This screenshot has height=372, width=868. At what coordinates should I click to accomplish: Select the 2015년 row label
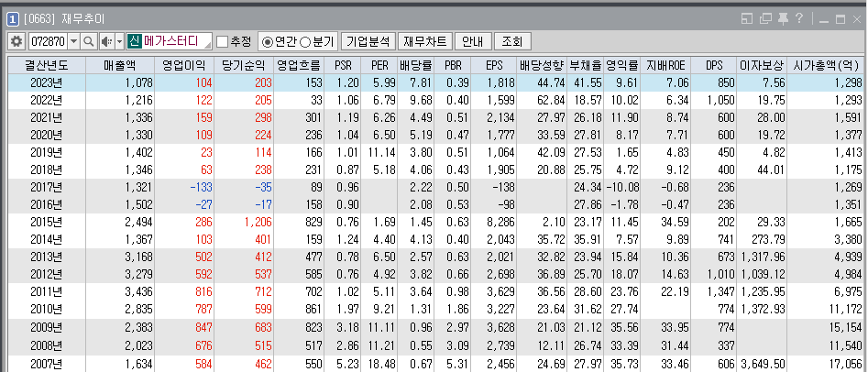47,223
